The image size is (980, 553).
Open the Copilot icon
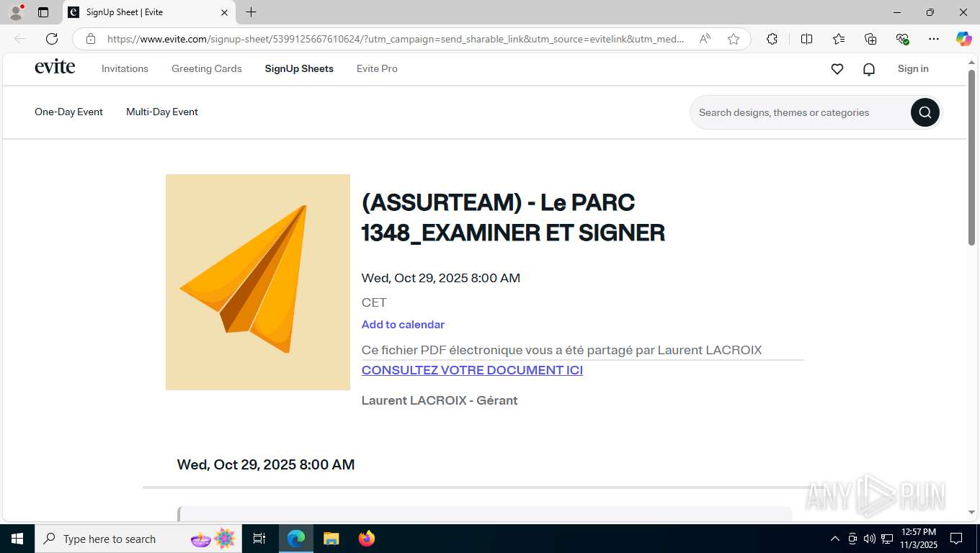[963, 39]
